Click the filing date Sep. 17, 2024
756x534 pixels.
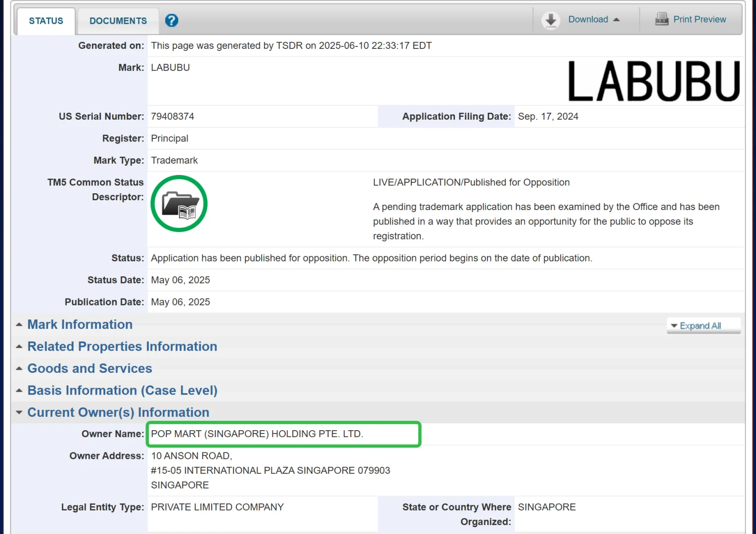point(548,116)
